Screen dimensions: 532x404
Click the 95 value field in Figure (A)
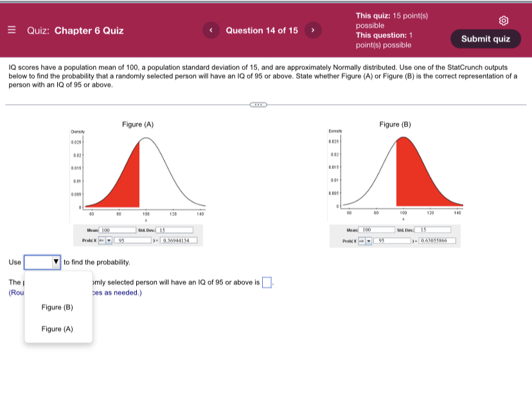pyautogui.click(x=133, y=241)
